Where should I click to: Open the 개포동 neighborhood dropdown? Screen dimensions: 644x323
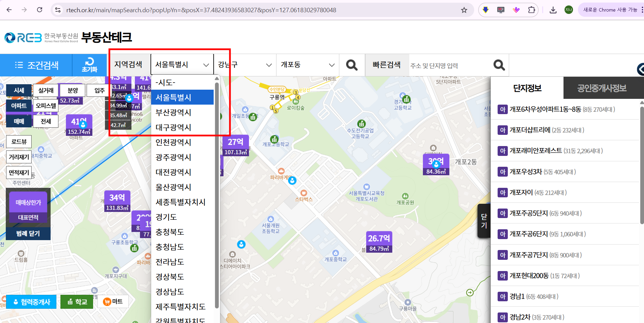(x=308, y=65)
